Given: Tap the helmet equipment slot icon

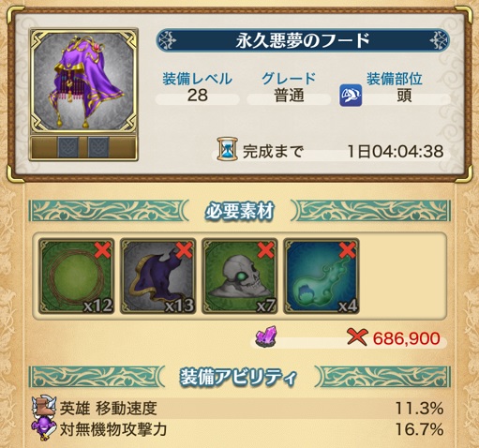Looking at the screenshot, I should (x=351, y=96).
